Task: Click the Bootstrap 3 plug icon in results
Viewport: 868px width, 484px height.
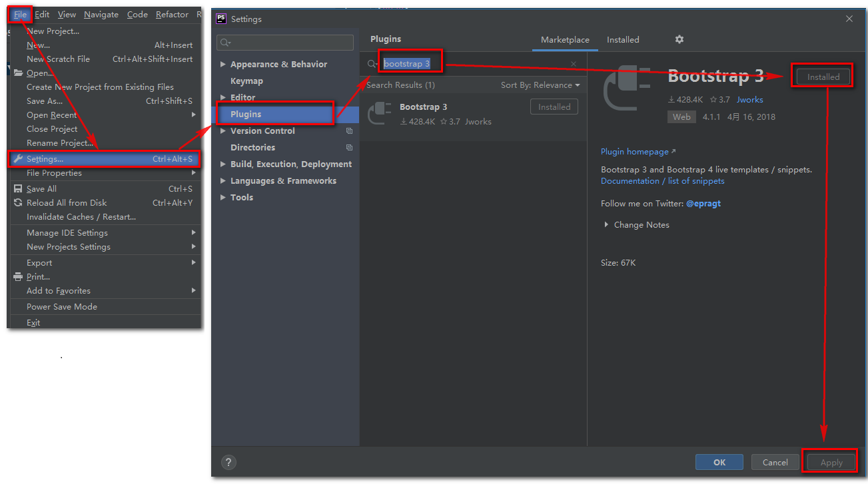Action: [380, 113]
